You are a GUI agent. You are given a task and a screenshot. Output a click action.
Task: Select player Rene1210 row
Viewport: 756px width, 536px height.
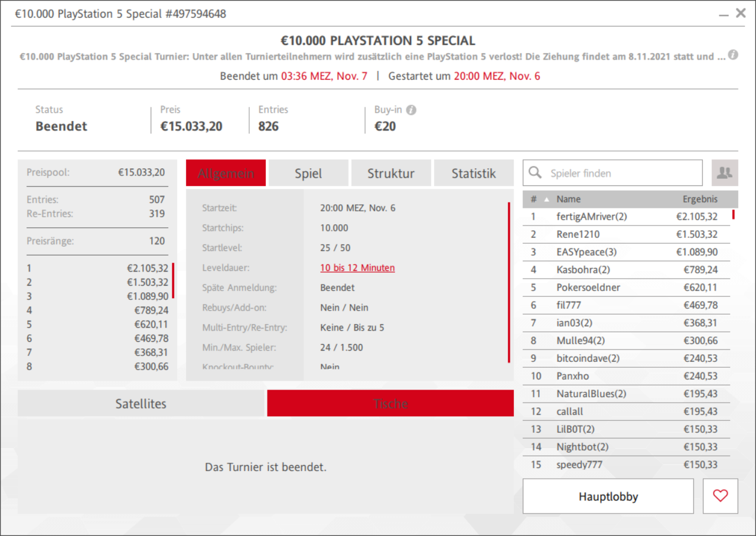[626, 234]
